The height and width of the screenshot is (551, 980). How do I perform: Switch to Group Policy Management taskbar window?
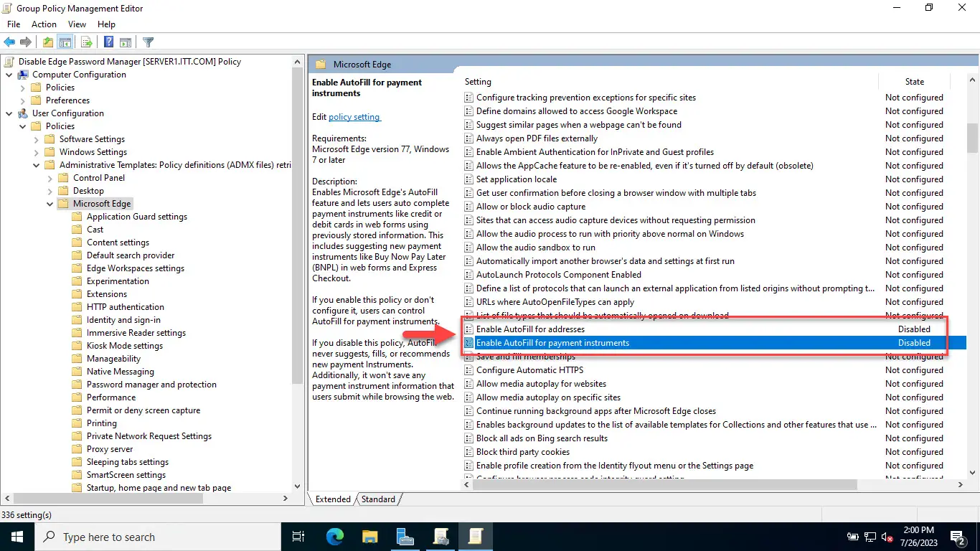coord(440,537)
